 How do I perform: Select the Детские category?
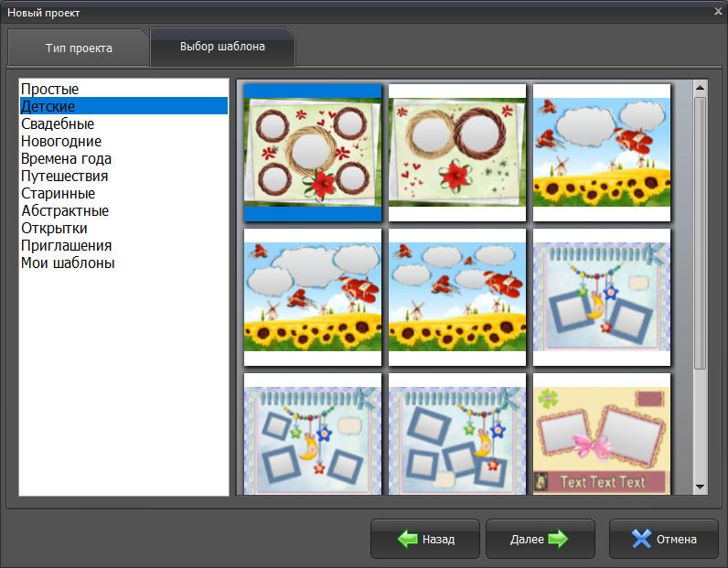click(x=124, y=106)
